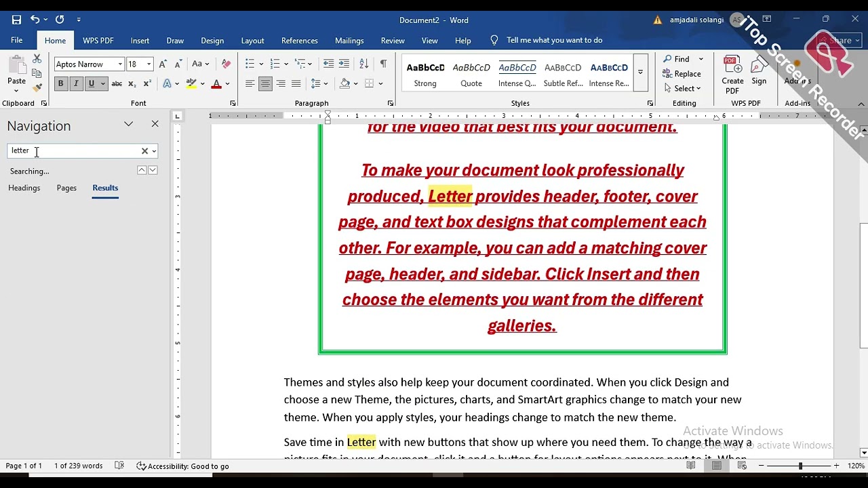Viewport: 868px width, 488px height.
Task: Clear all formatting eraser icon
Action: (226, 64)
